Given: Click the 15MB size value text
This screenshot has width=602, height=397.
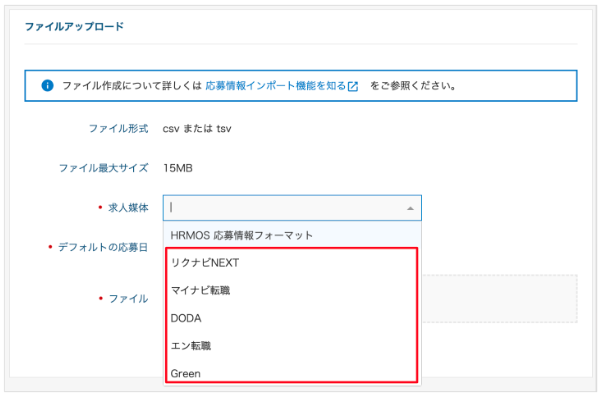Looking at the screenshot, I should click(178, 168).
